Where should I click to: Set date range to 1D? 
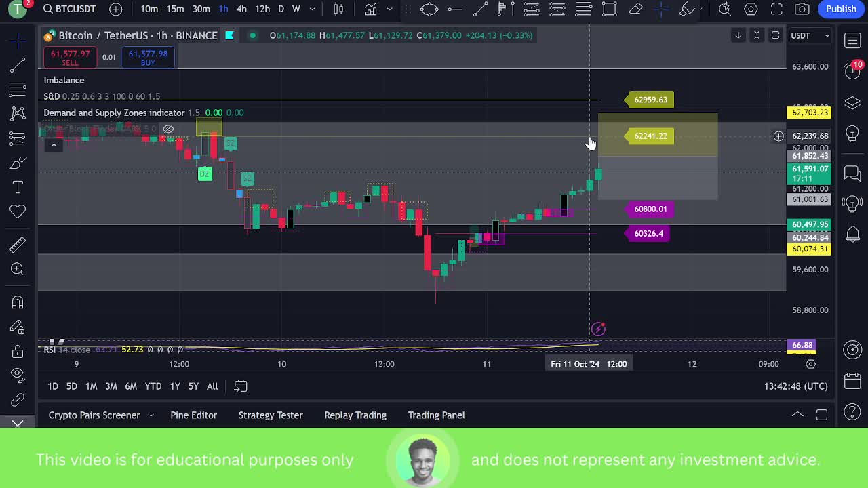[x=53, y=386]
